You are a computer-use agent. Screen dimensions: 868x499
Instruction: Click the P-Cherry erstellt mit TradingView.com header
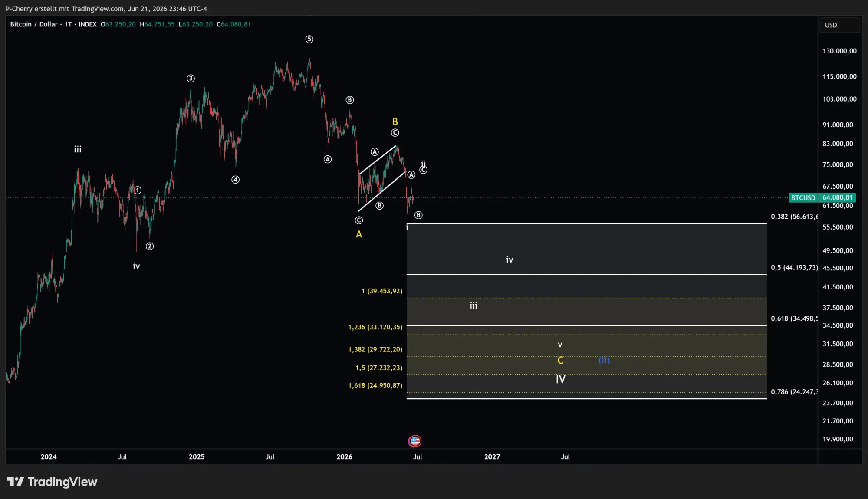coord(106,9)
